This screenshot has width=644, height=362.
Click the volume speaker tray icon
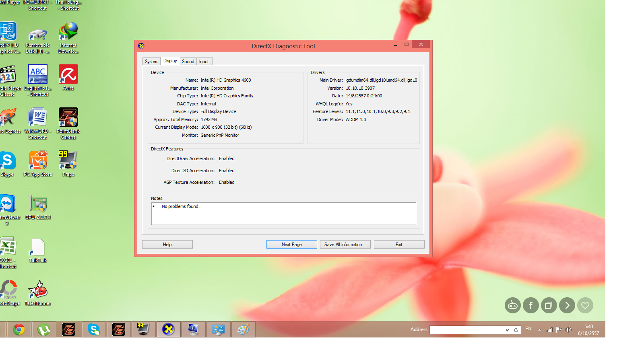(x=568, y=330)
